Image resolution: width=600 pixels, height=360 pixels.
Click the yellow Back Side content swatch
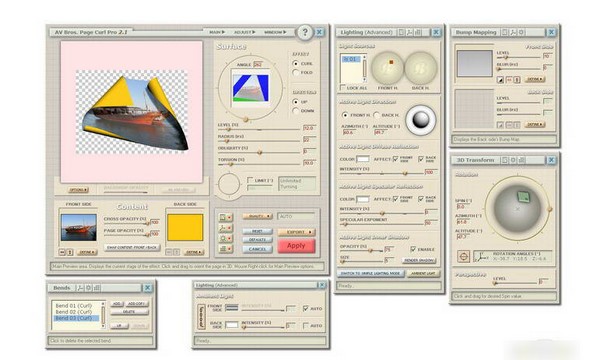[185, 227]
